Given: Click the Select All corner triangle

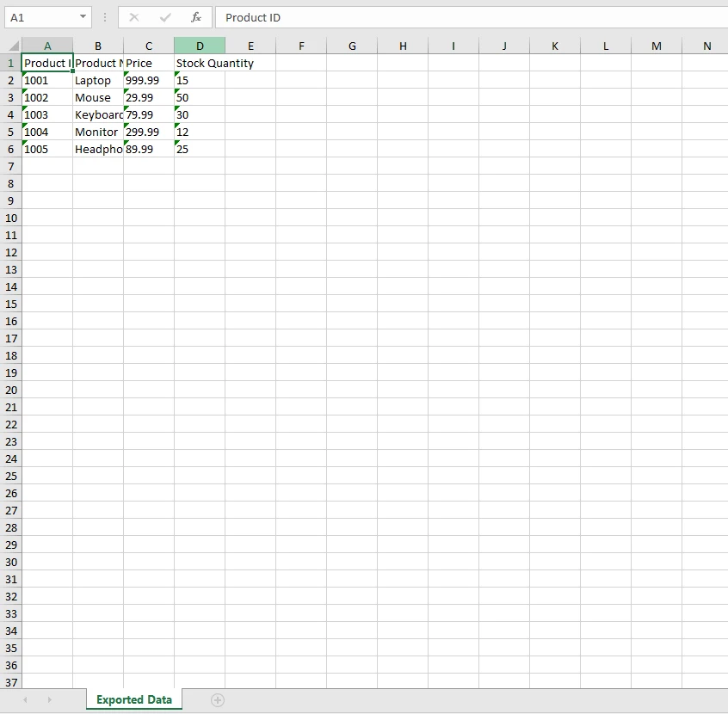Looking at the screenshot, I should [x=11, y=46].
